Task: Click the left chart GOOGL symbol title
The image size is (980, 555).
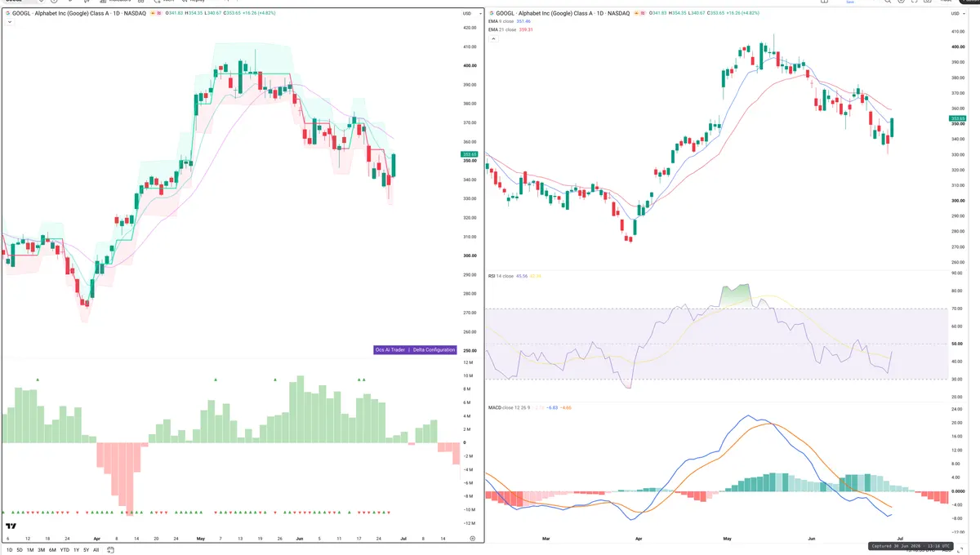Action: (78, 14)
